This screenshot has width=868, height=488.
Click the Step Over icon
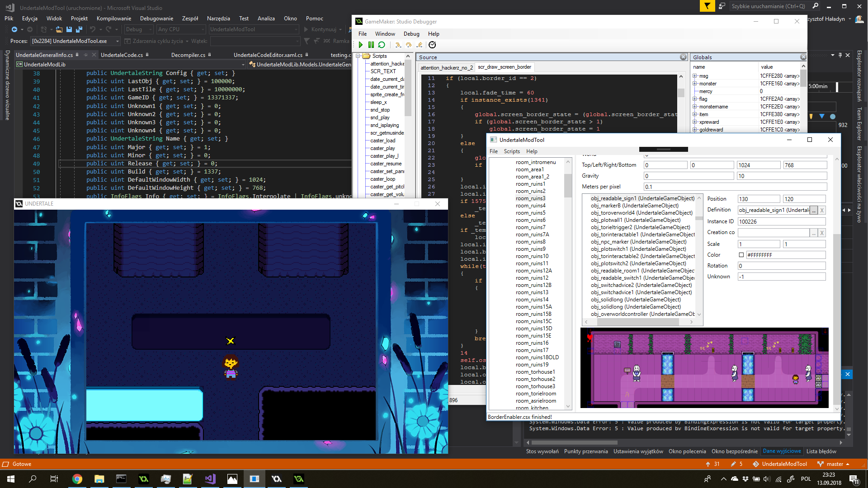pyautogui.click(x=409, y=45)
